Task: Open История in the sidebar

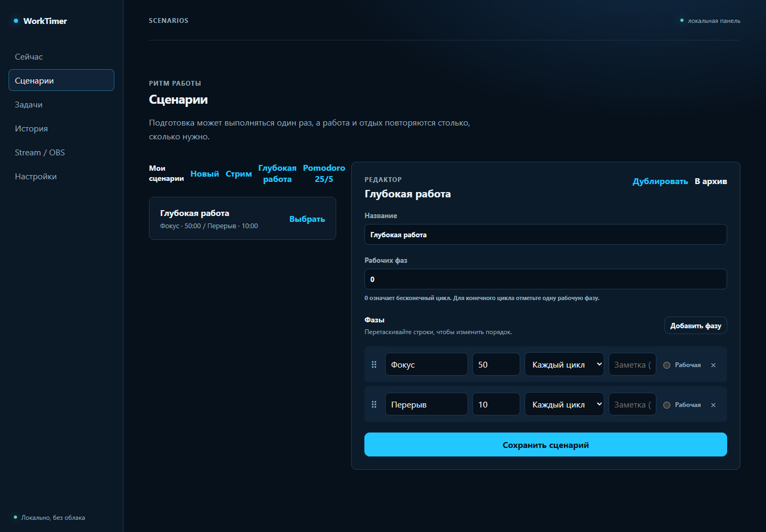Action: tap(61, 128)
